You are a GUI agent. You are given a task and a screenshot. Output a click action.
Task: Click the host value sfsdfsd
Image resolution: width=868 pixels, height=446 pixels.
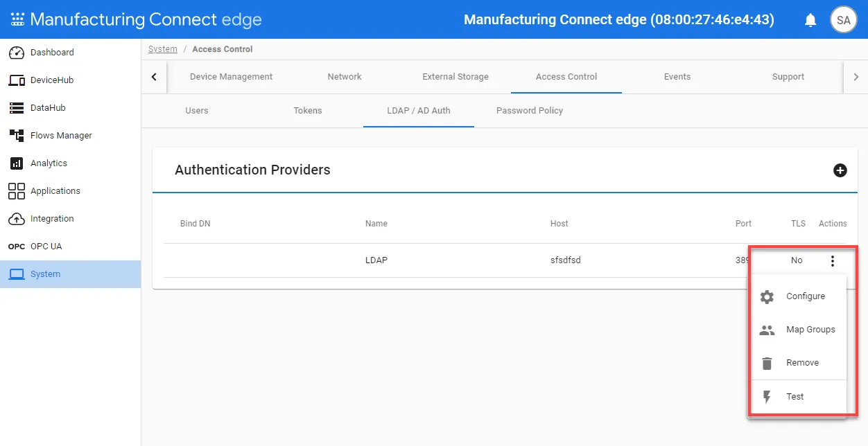565,260
